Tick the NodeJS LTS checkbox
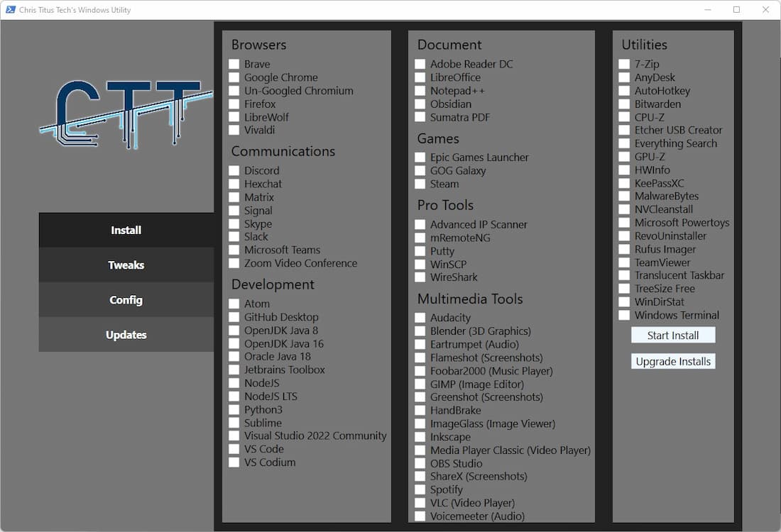 click(x=234, y=396)
